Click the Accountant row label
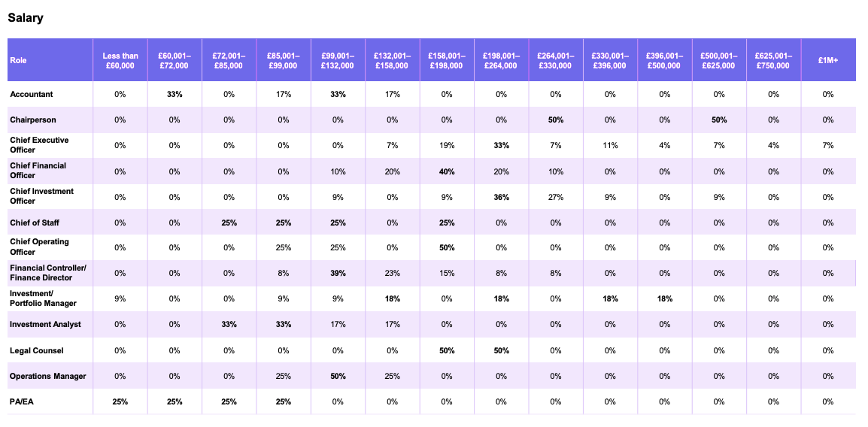This screenshot has width=868, height=427. coord(31,94)
